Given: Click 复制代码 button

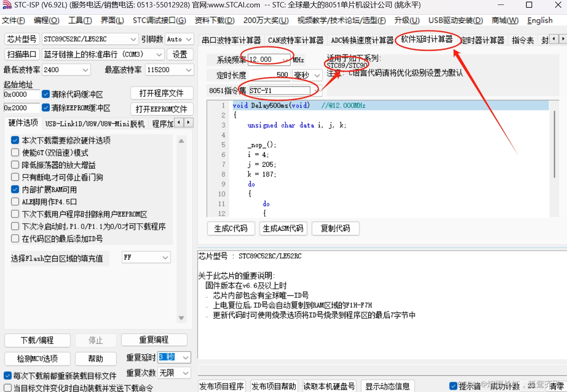Looking at the screenshot, I should point(336,228).
